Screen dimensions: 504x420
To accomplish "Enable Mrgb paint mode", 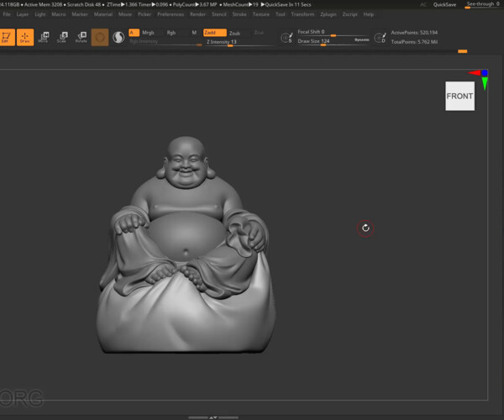I will click(x=148, y=33).
